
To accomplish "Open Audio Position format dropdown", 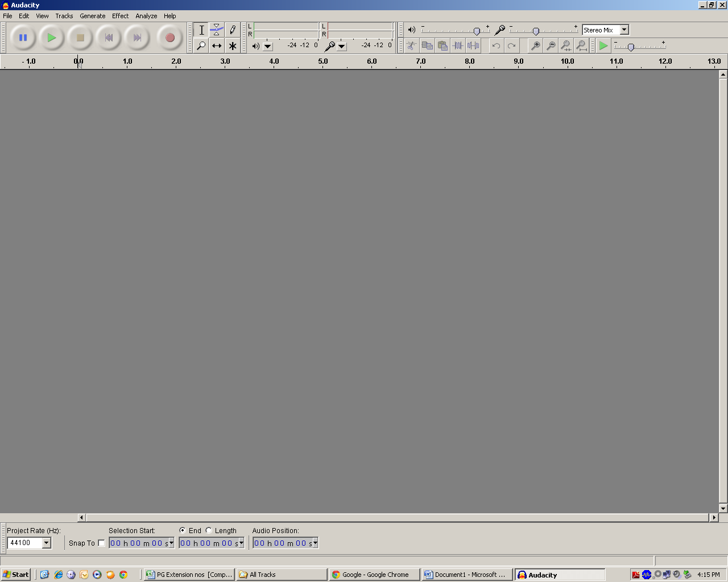I will pos(315,543).
